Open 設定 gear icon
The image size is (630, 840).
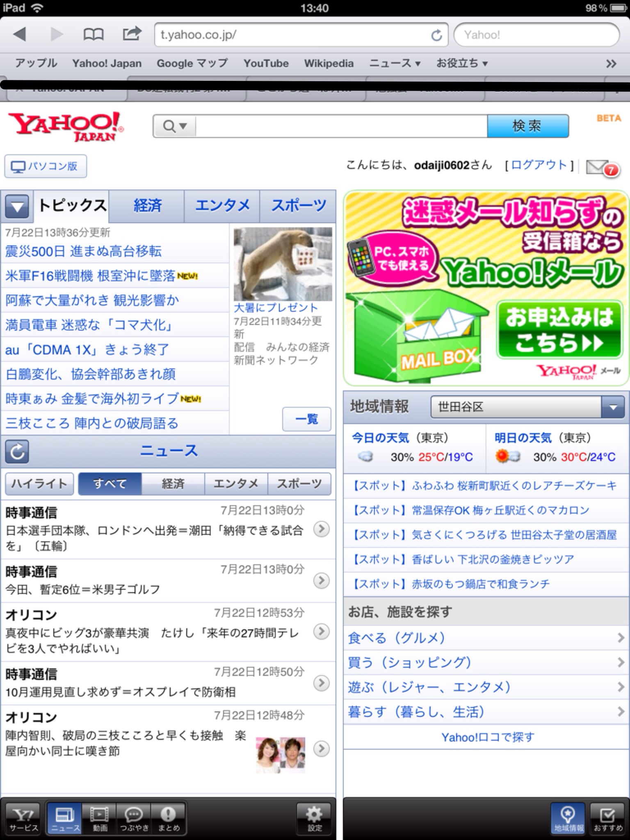coord(314,819)
